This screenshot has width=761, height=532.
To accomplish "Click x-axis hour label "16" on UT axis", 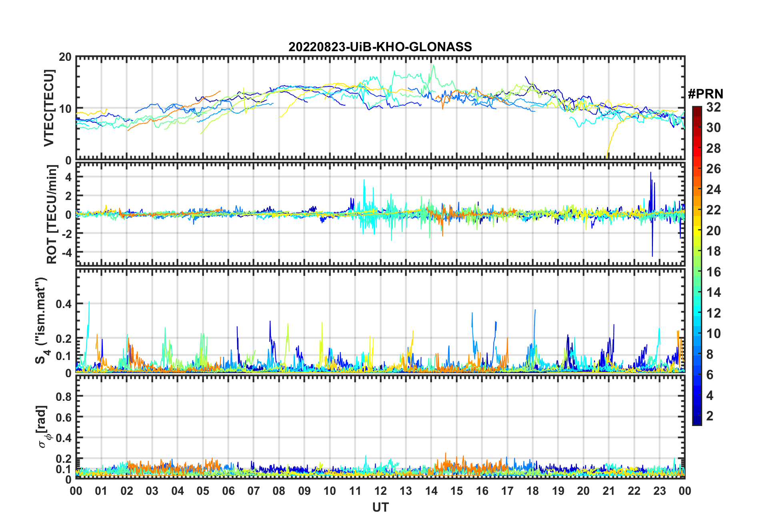I will 482,491.
